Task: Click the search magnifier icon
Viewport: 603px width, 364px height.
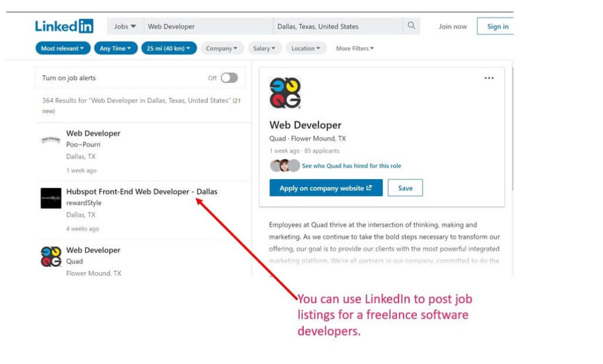Action: [412, 26]
